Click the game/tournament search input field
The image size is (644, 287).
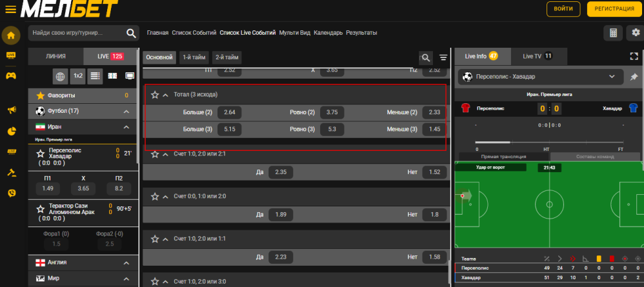coord(76,33)
